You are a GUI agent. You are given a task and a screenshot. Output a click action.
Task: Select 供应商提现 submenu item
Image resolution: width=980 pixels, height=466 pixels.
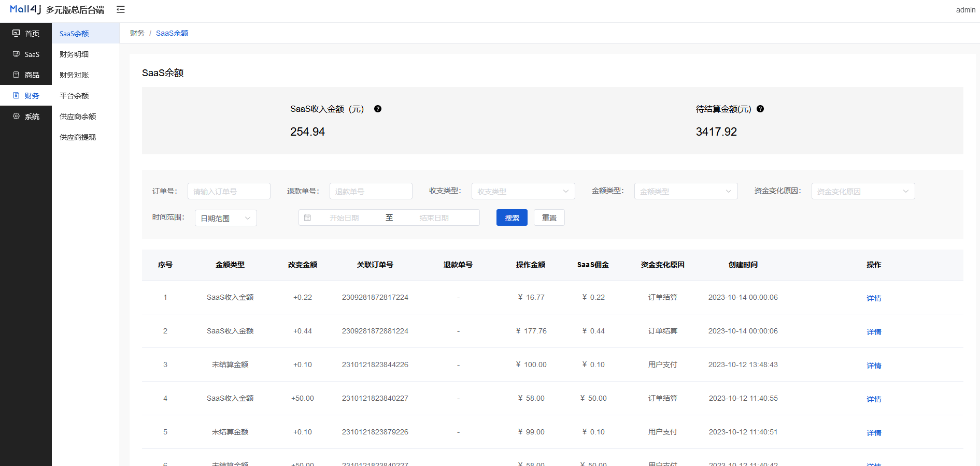coord(86,137)
